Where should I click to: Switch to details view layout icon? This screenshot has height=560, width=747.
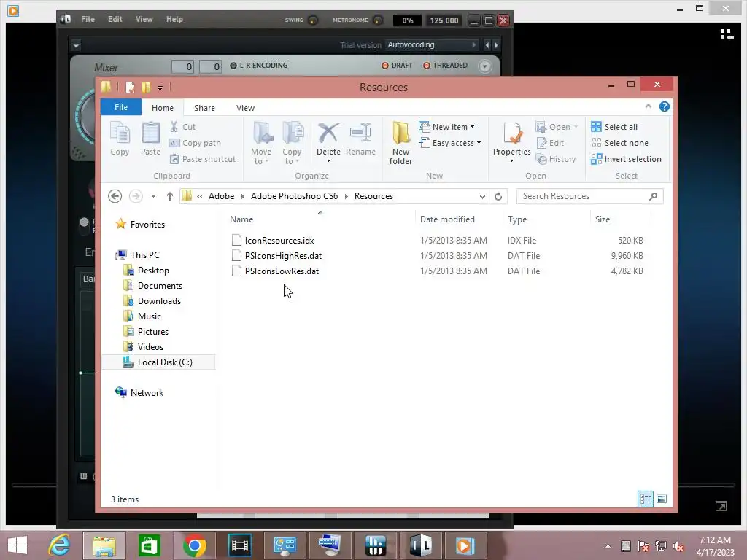pyautogui.click(x=646, y=499)
